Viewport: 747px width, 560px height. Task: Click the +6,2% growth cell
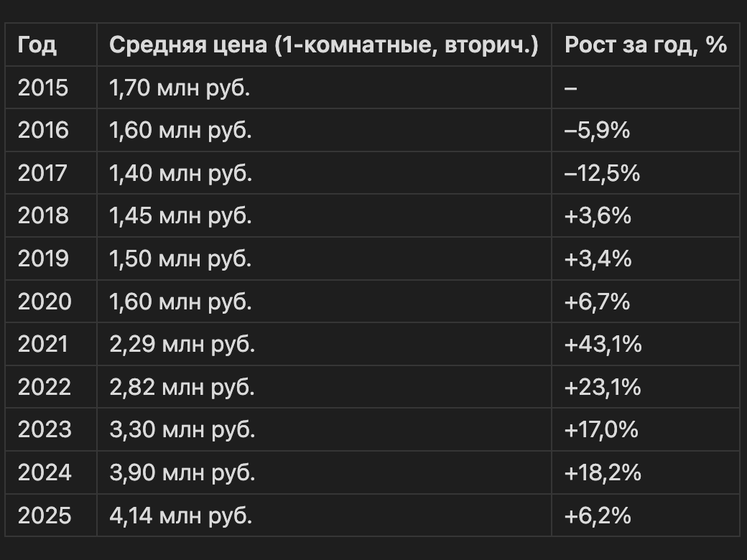(598, 515)
